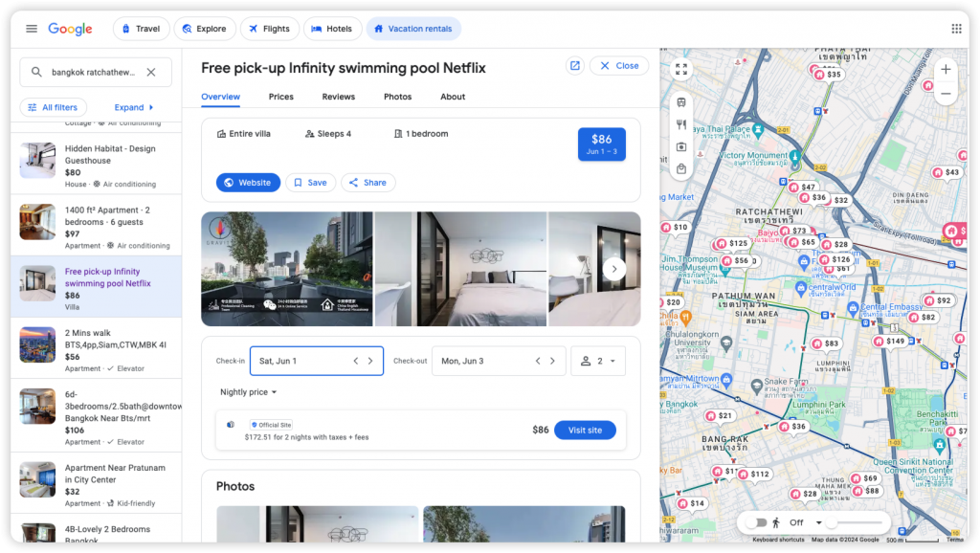The image size is (980, 553).
Task: Clear the location search box
Action: point(150,72)
